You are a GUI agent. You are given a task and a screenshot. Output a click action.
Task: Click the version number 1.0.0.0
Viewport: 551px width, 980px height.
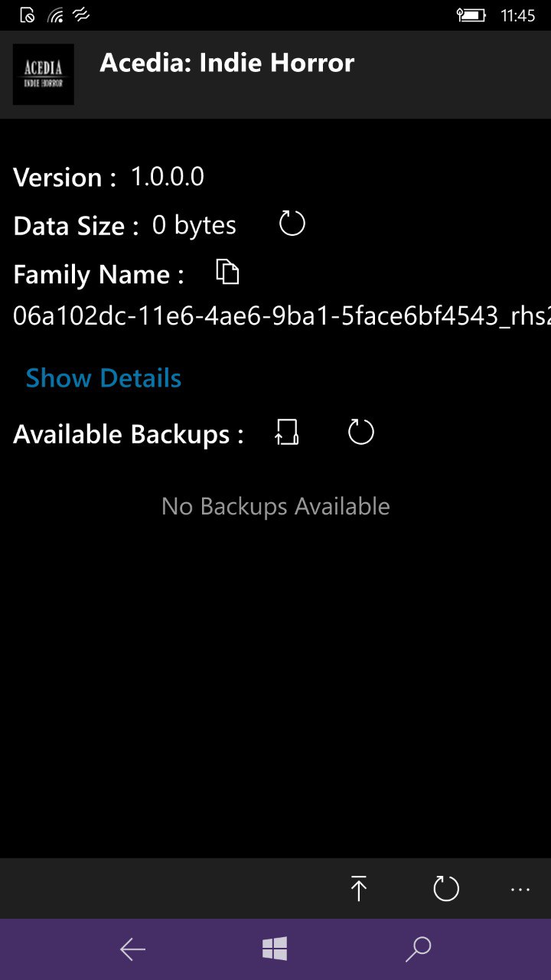pos(168,177)
